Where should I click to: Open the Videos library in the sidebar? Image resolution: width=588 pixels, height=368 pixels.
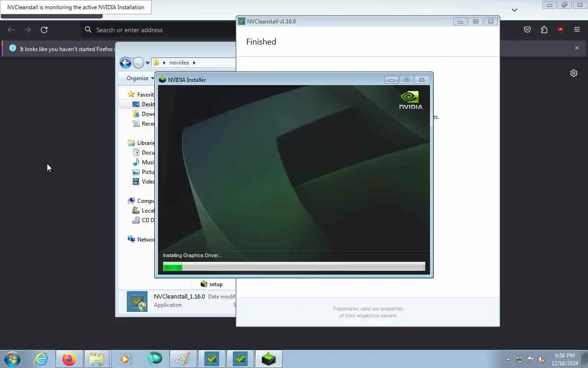[x=143, y=182]
